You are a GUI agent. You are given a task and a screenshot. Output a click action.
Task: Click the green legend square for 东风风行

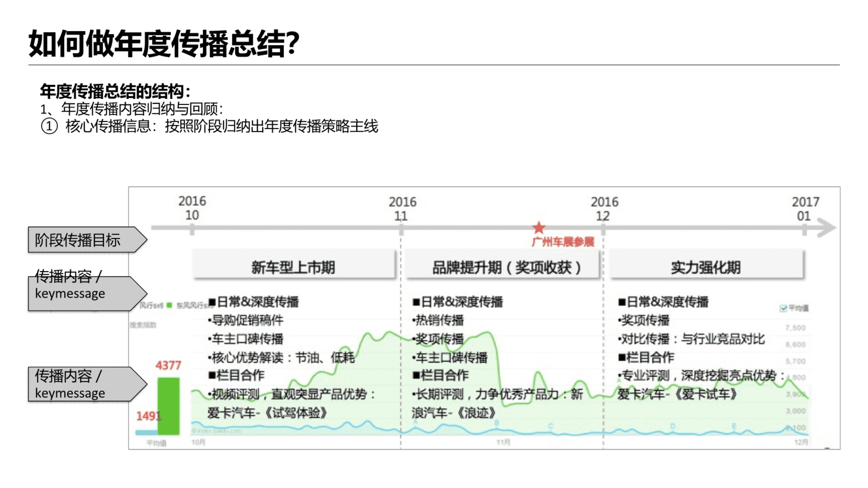pyautogui.click(x=169, y=305)
